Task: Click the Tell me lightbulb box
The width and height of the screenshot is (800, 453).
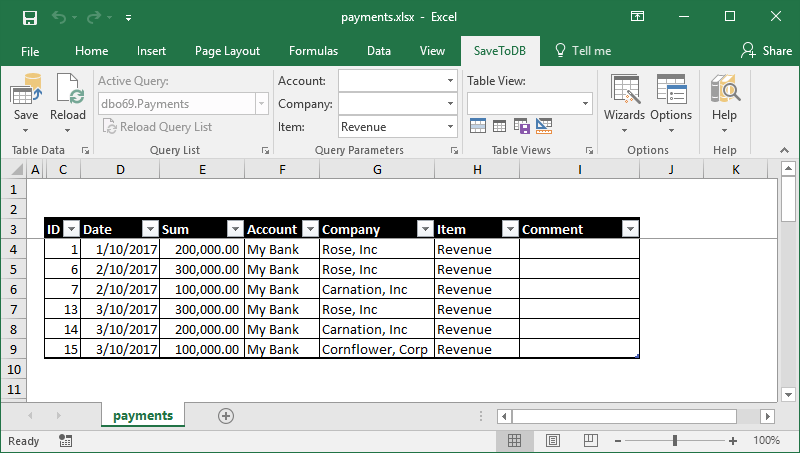Action: [x=583, y=51]
